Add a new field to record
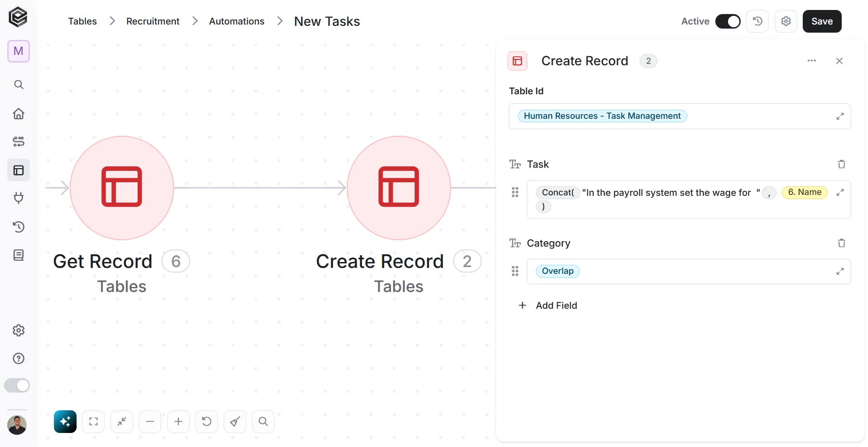The height and width of the screenshot is (447, 868). [x=548, y=306]
